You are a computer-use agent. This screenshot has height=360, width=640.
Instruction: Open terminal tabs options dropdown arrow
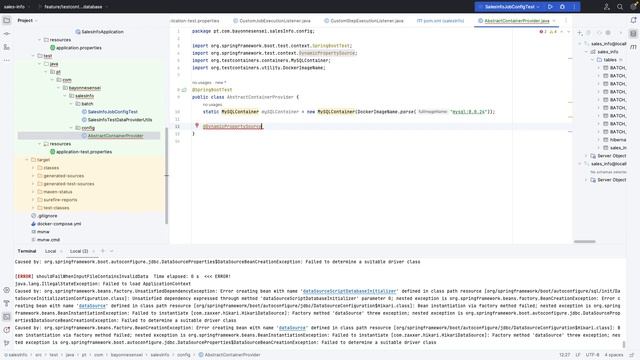click(111, 251)
